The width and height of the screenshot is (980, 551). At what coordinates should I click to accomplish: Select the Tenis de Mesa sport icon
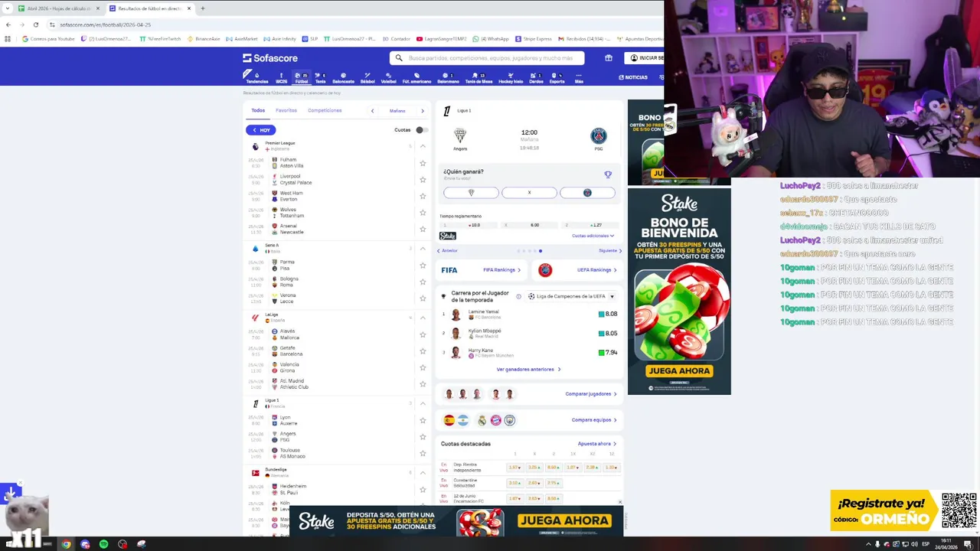pyautogui.click(x=479, y=78)
